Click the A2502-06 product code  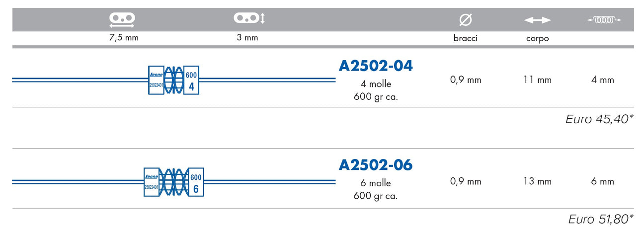[x=376, y=165]
